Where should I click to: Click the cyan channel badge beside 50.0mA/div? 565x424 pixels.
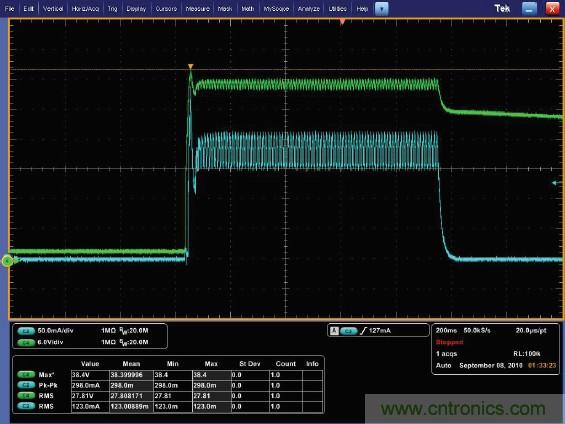coord(26,331)
